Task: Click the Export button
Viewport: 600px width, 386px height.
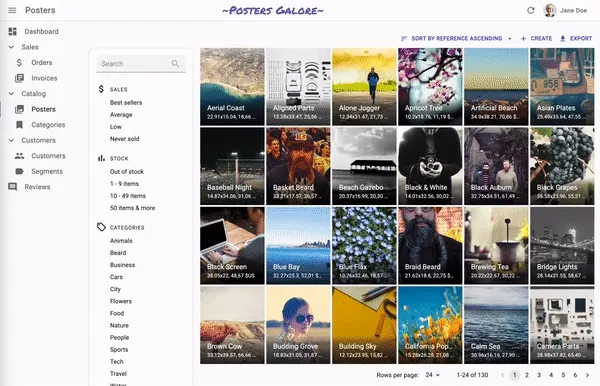Action: (x=576, y=38)
